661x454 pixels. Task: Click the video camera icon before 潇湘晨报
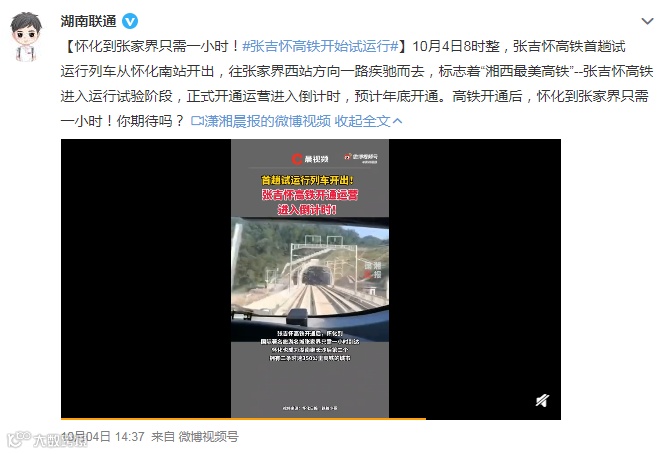pos(197,121)
